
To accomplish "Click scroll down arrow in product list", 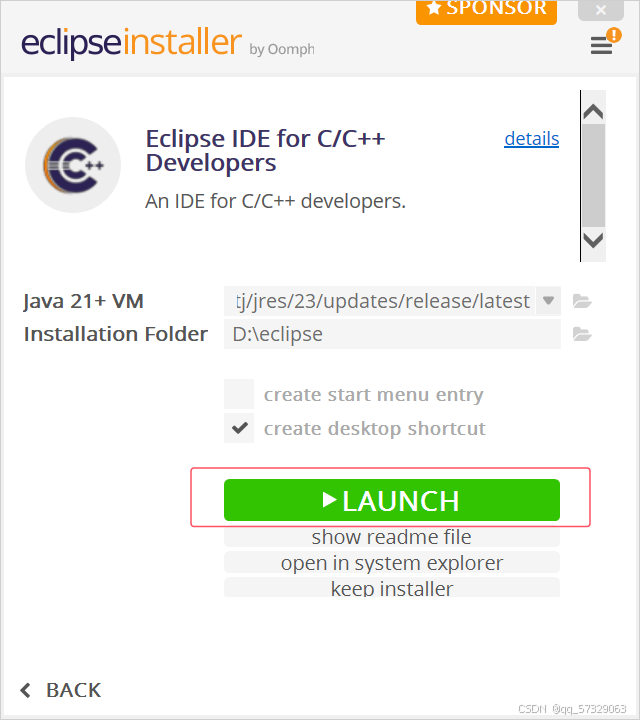I will pyautogui.click(x=593, y=240).
